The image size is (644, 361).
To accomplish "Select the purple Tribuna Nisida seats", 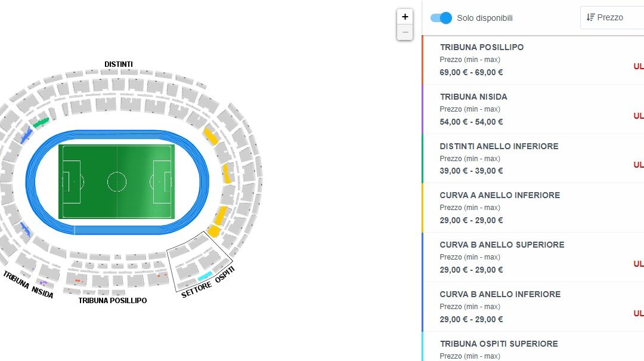I will [43, 282].
